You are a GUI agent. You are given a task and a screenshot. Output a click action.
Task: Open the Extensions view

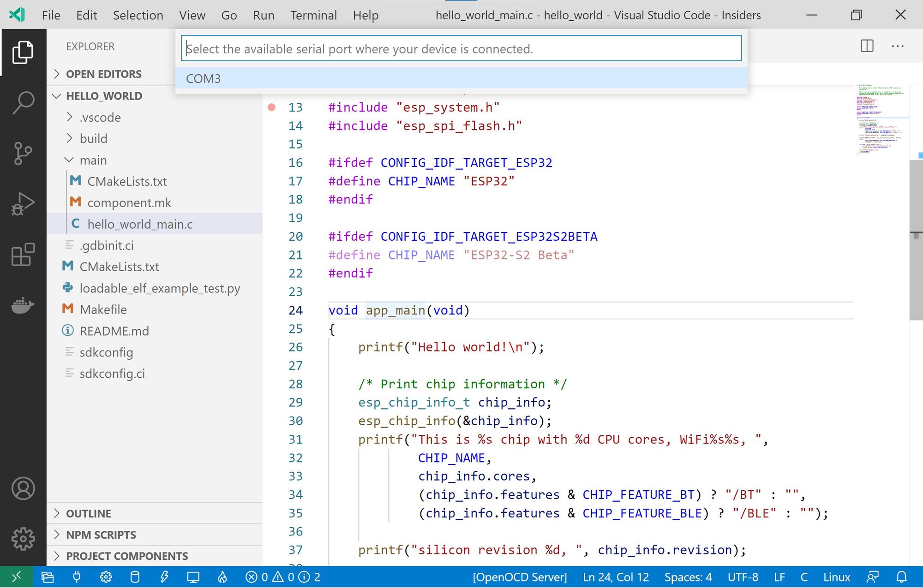click(x=23, y=255)
